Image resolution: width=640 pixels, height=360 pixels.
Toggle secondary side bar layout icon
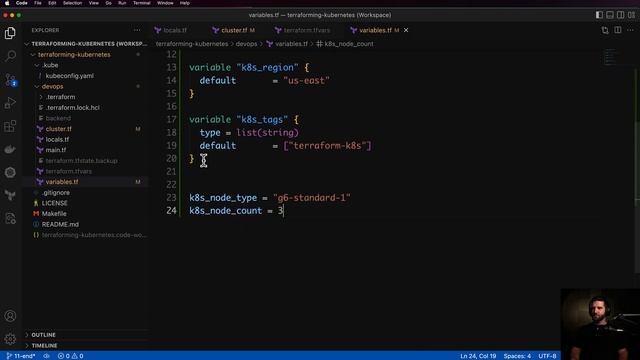[x=620, y=15]
